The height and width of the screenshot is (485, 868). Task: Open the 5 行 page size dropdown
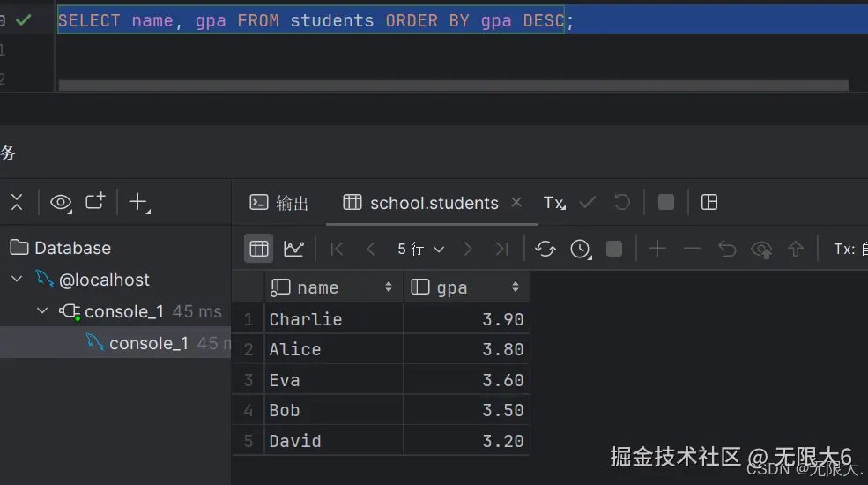point(420,250)
